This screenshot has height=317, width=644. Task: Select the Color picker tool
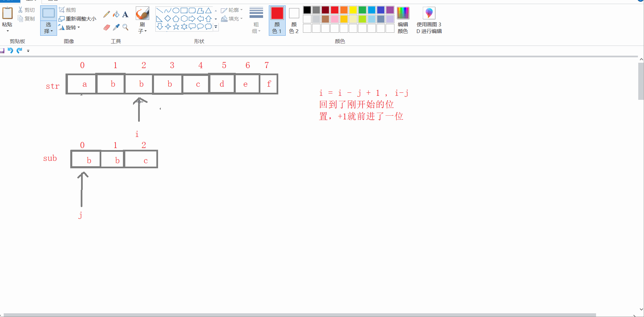click(x=116, y=27)
